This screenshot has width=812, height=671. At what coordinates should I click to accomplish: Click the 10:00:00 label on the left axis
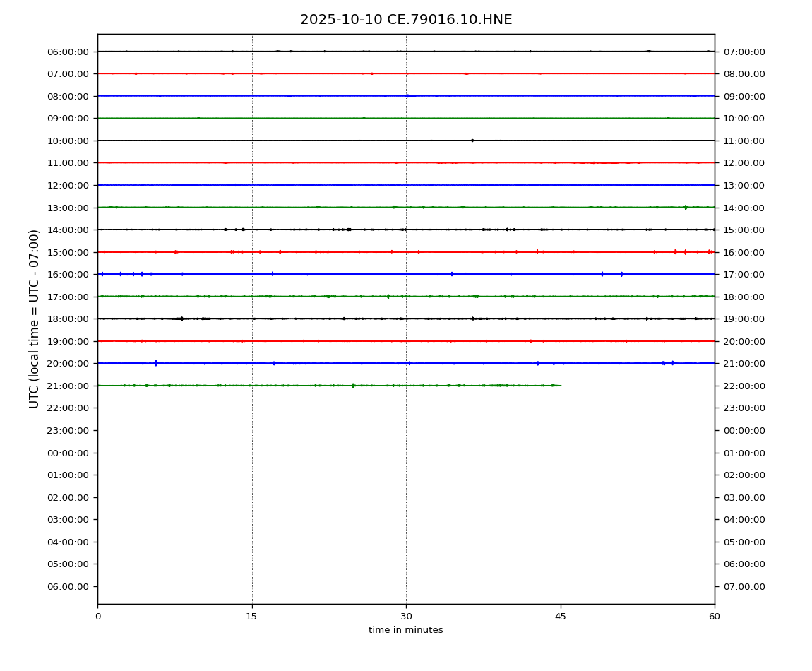tap(68, 141)
